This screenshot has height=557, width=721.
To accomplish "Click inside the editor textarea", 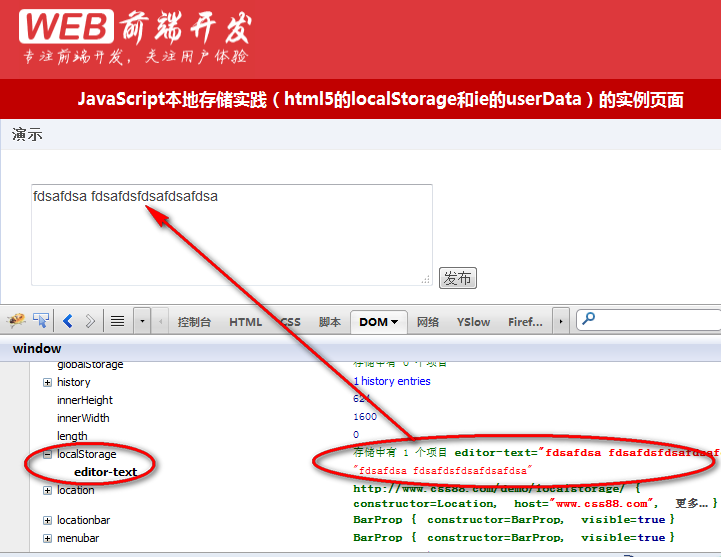I will click(x=232, y=235).
